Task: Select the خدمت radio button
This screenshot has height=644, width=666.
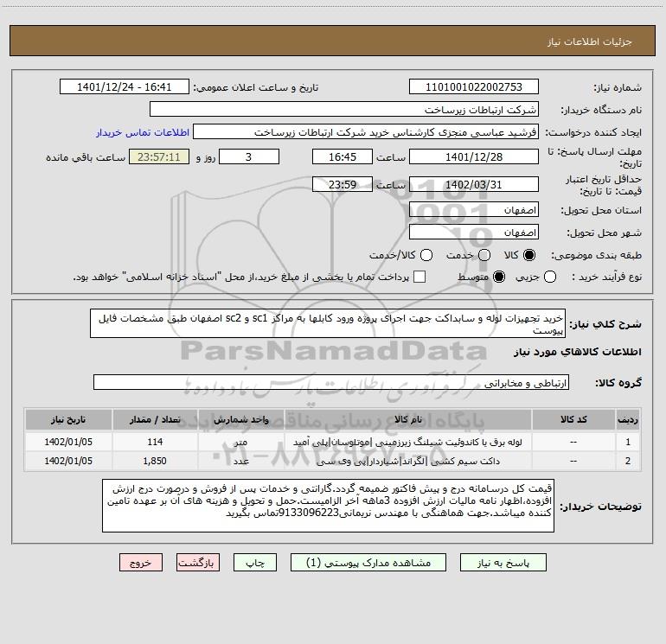Action: (x=484, y=255)
